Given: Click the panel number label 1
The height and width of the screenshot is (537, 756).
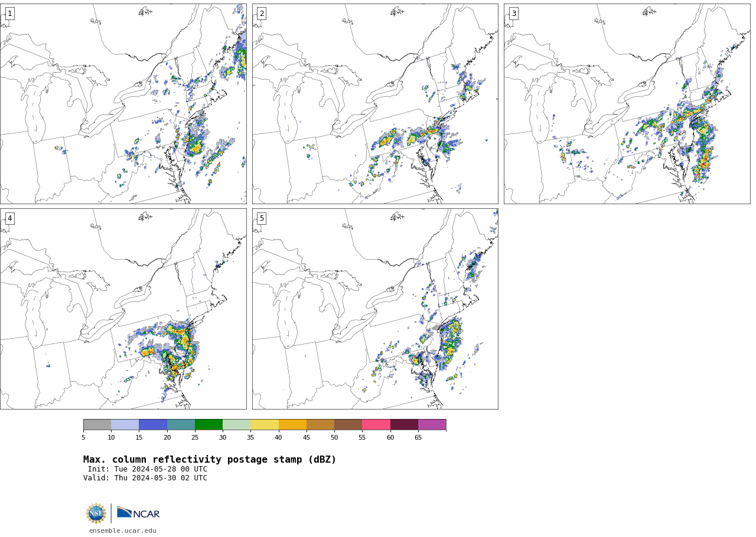Looking at the screenshot, I should point(9,14).
